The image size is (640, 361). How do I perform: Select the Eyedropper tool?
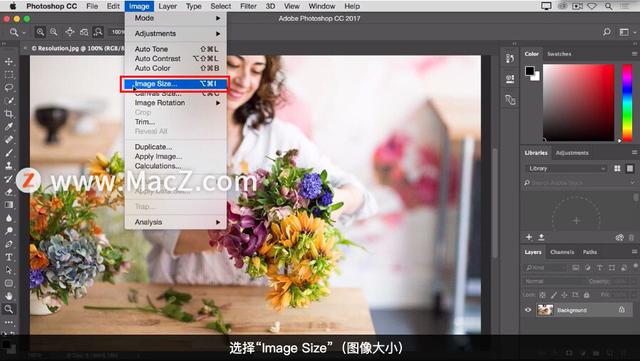click(9, 127)
